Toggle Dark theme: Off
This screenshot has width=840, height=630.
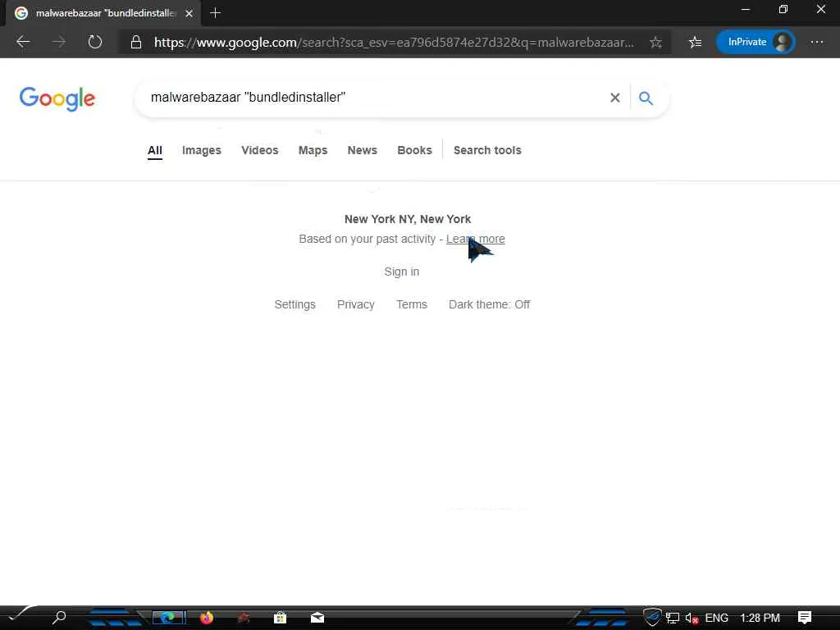pos(489,304)
